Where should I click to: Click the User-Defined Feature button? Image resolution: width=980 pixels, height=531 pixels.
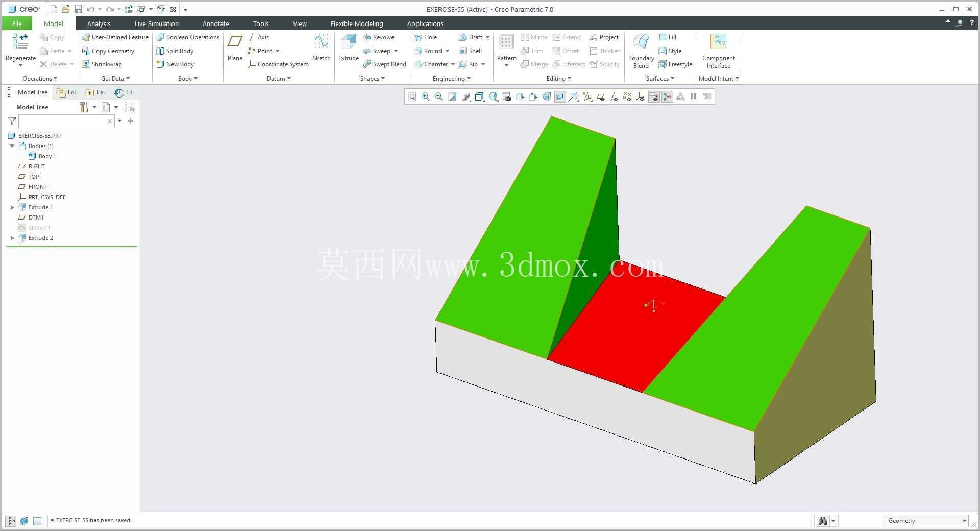click(x=115, y=37)
